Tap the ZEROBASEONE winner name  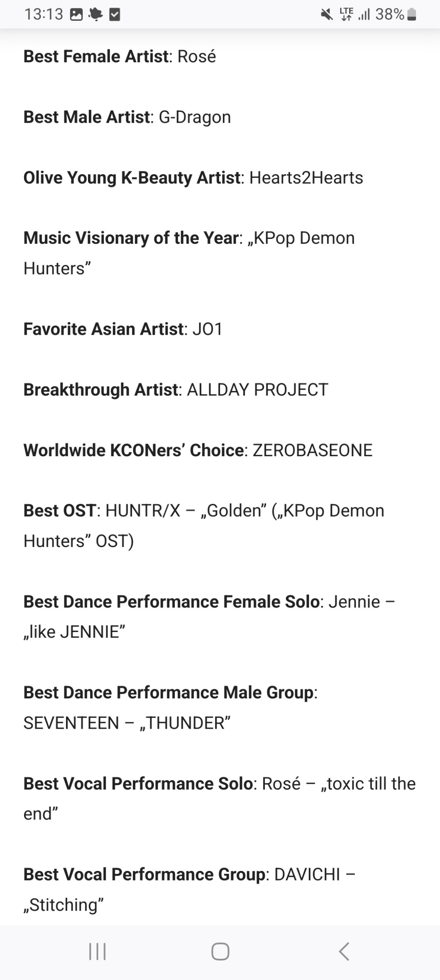pyautogui.click(x=312, y=450)
